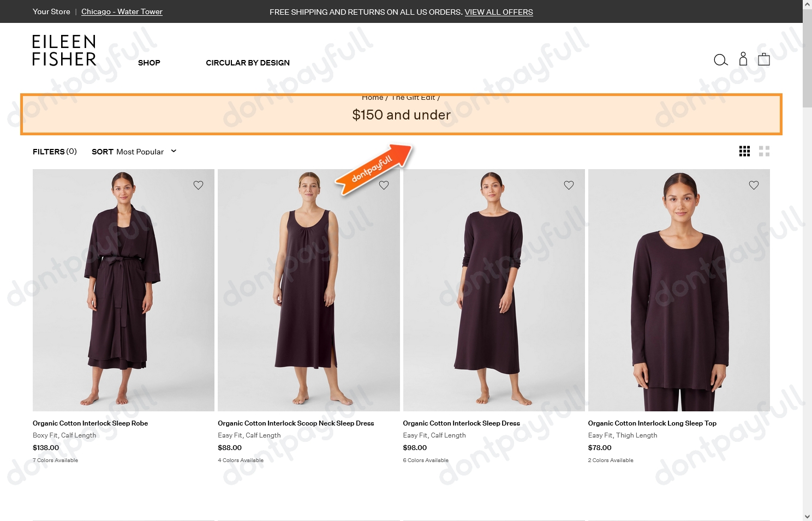Favorite the Long Sleep Top with the heart
The width and height of the screenshot is (812, 521).
click(754, 185)
